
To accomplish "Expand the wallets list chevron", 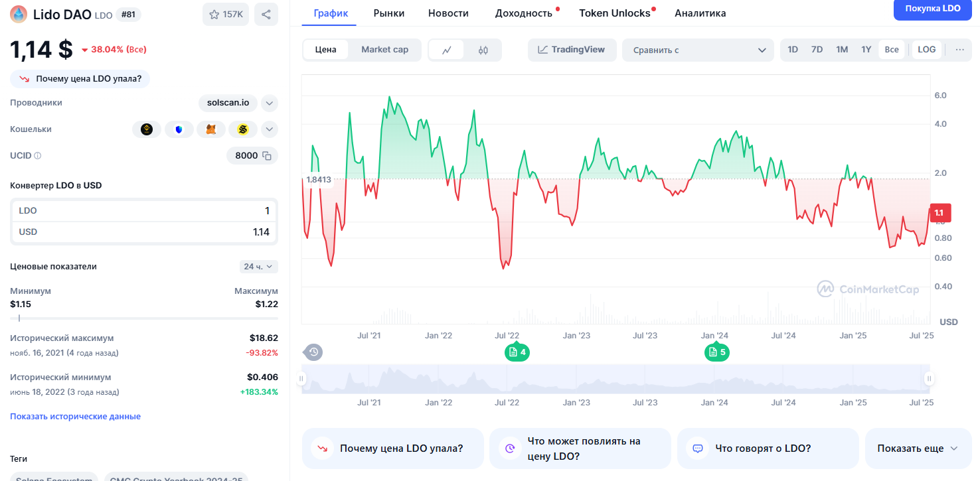I will [x=269, y=129].
